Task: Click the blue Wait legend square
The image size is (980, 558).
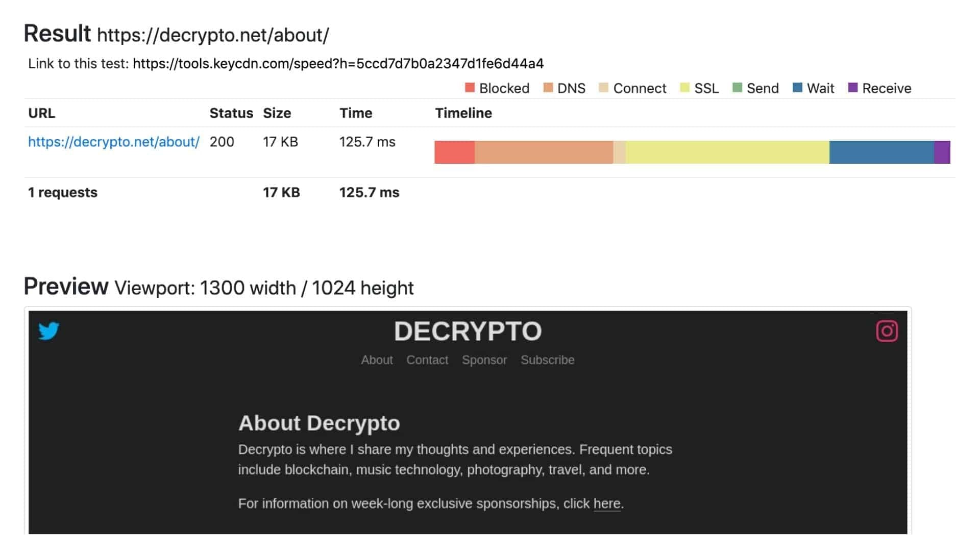Action: point(797,88)
